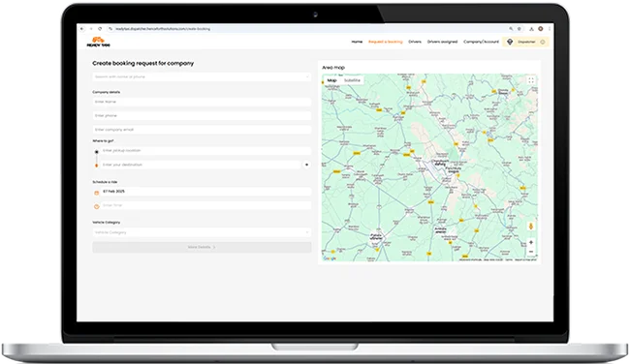Click the orange clock icon

point(96,206)
